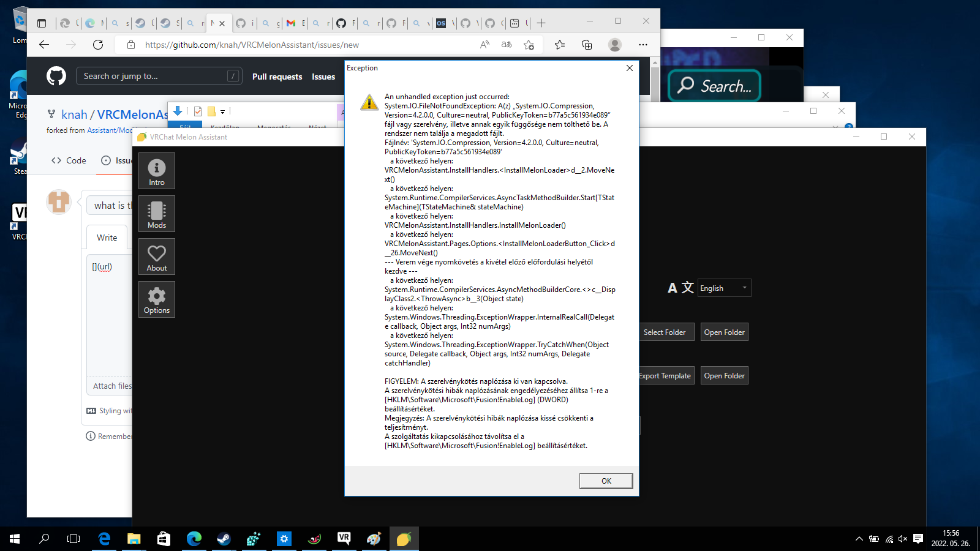Click the muted volume tray icon

(x=903, y=539)
